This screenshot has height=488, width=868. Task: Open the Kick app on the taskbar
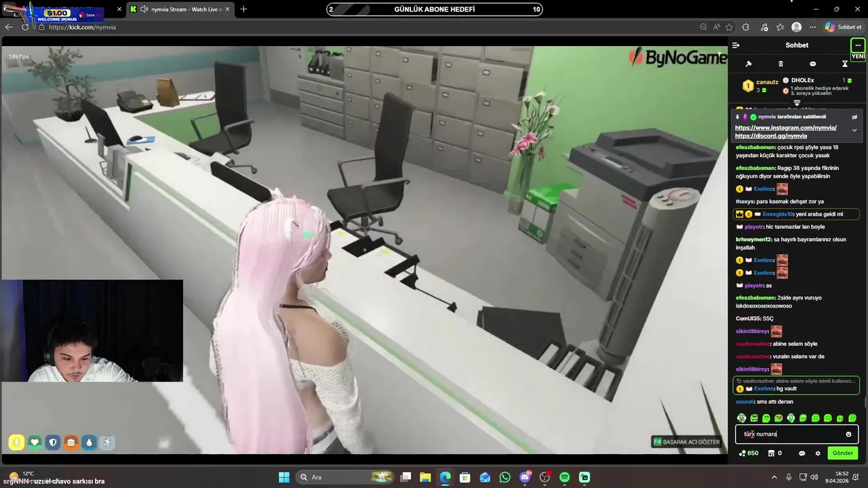[x=585, y=477]
